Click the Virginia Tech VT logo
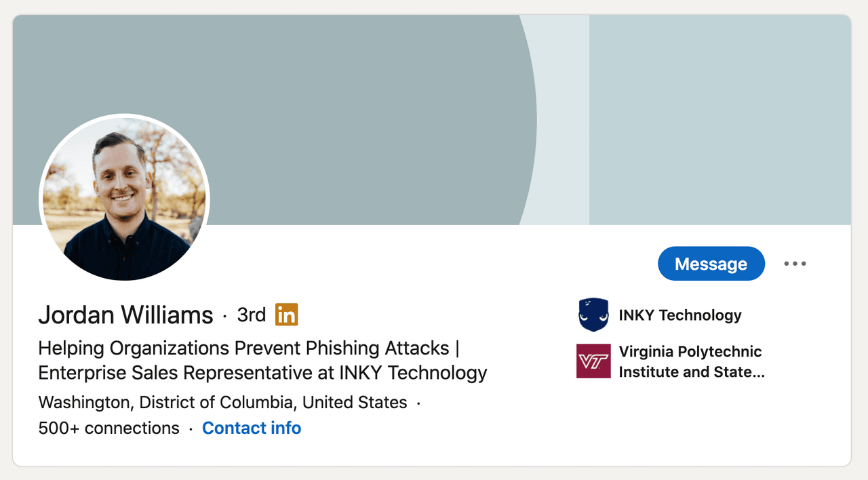The width and height of the screenshot is (868, 480). (593, 361)
